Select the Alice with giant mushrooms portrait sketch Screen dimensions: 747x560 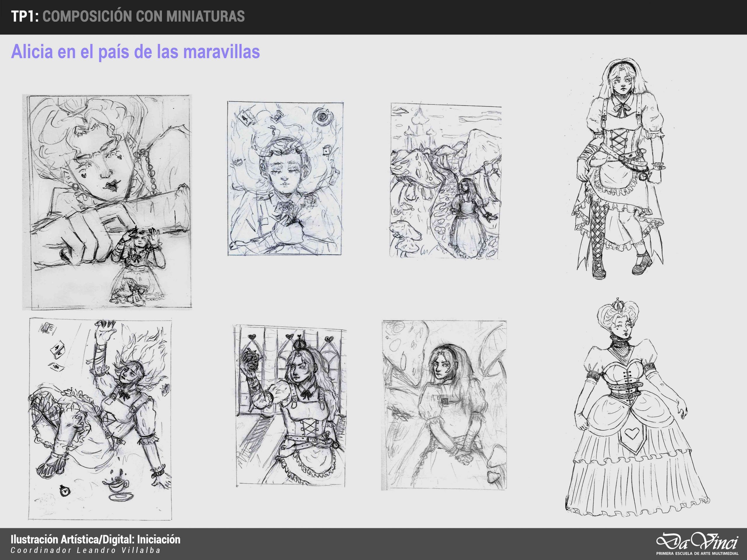[444, 405]
